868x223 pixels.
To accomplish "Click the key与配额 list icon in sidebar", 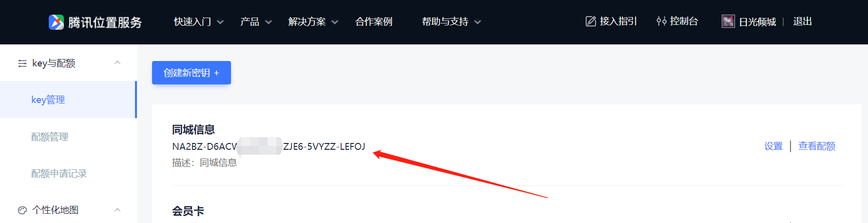I will click(22, 63).
